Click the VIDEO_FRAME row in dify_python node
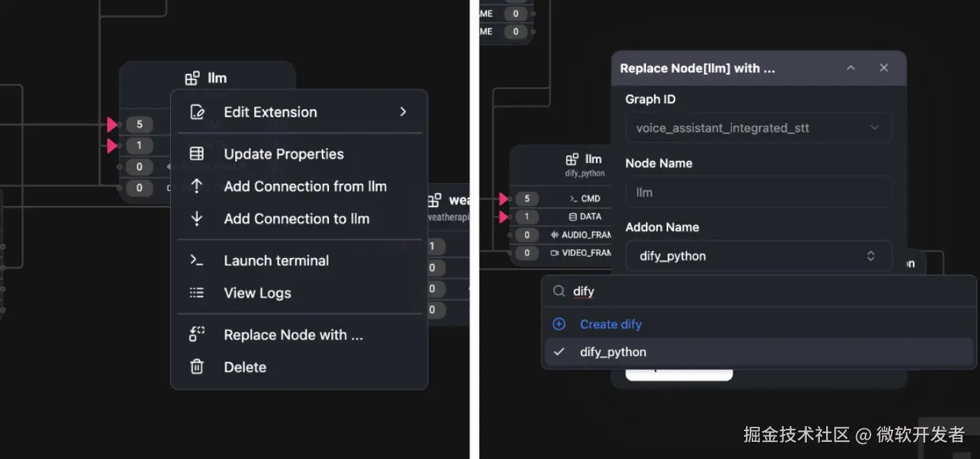 [581, 253]
